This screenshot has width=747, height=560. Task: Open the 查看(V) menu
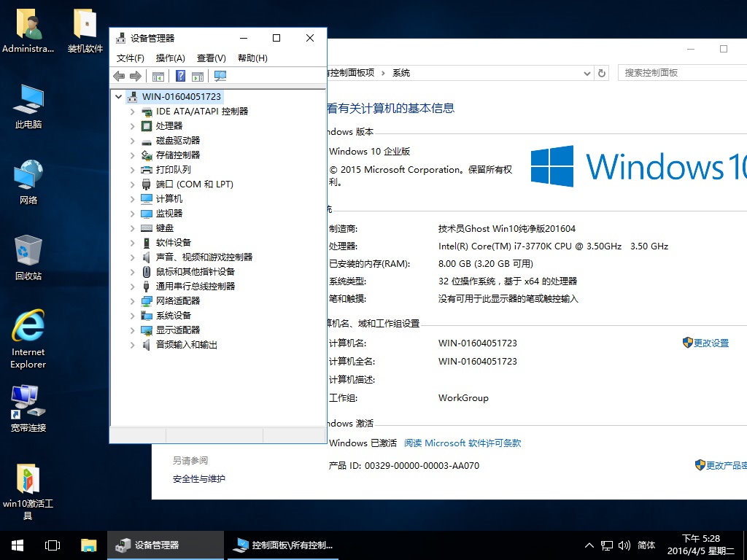pos(212,58)
